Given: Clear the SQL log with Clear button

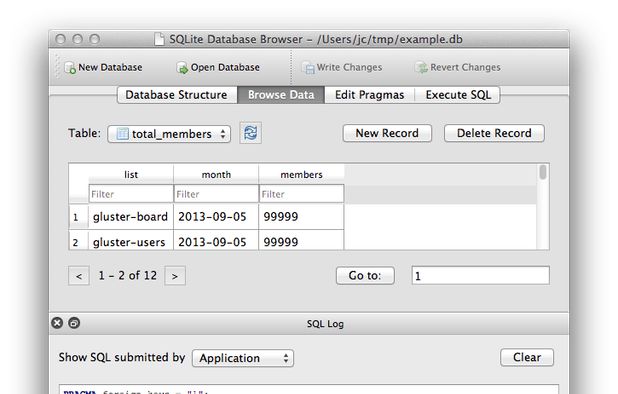Looking at the screenshot, I should (527, 357).
